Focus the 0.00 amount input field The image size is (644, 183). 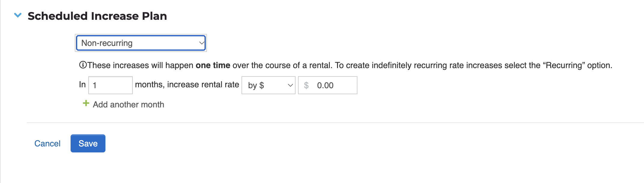[328, 85]
